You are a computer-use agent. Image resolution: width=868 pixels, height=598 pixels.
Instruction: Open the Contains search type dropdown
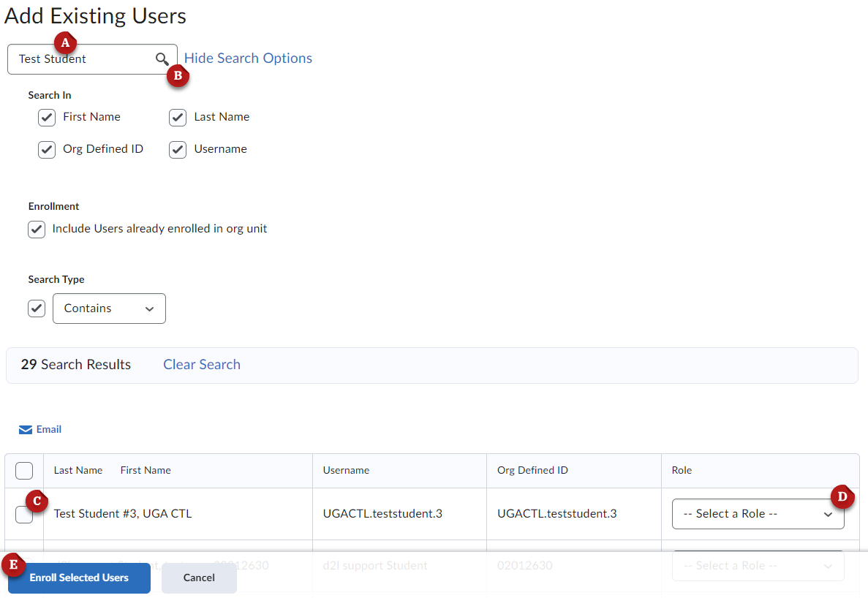pos(109,309)
